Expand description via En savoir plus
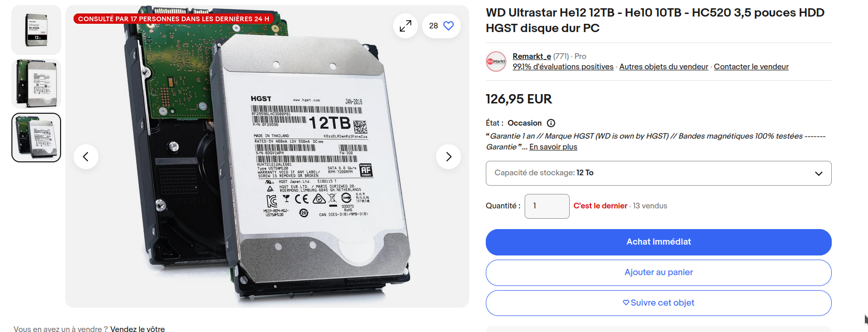This screenshot has height=332, width=868. coord(553,147)
